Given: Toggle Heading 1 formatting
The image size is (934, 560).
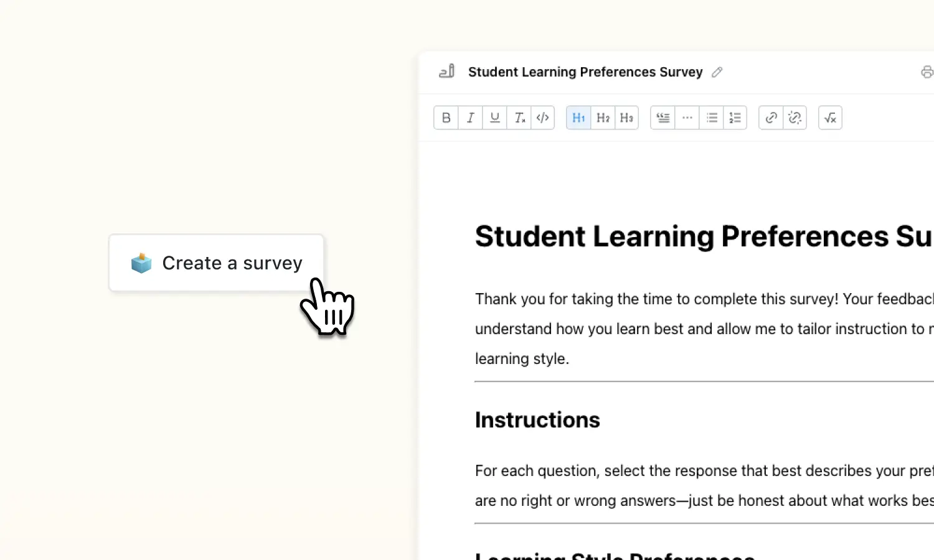Looking at the screenshot, I should [578, 118].
